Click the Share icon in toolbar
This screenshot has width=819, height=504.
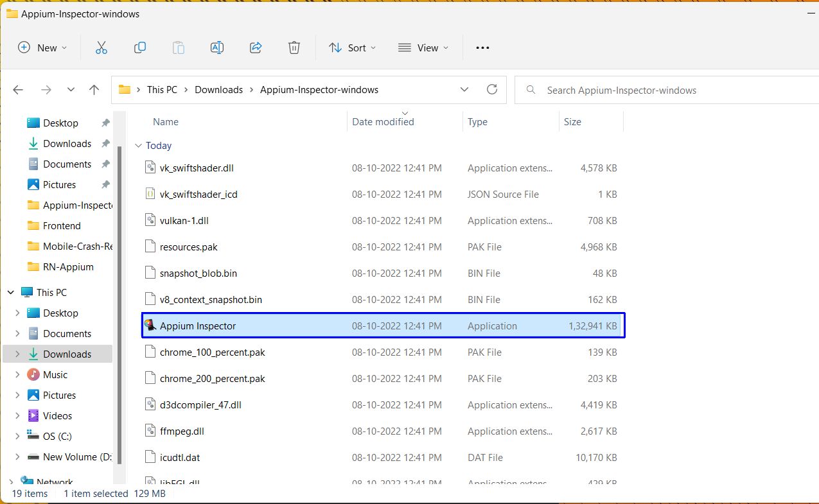click(256, 48)
